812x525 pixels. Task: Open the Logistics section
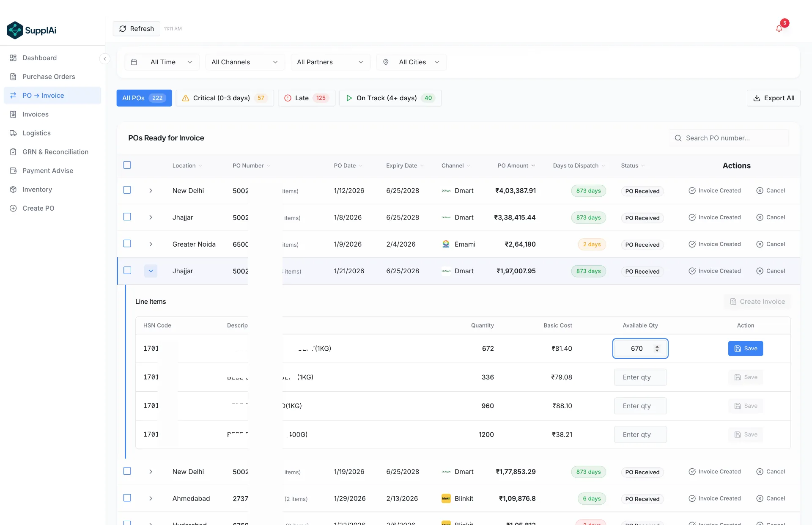click(x=52, y=133)
